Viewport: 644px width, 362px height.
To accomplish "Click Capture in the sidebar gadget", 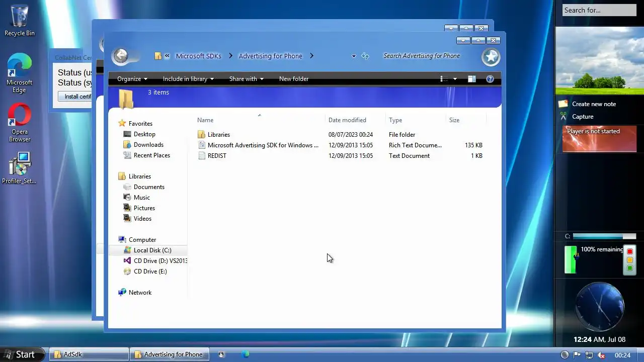I will [x=583, y=117].
